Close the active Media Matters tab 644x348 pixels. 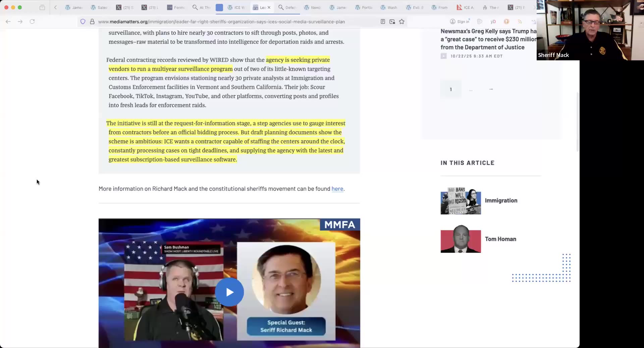click(x=269, y=7)
